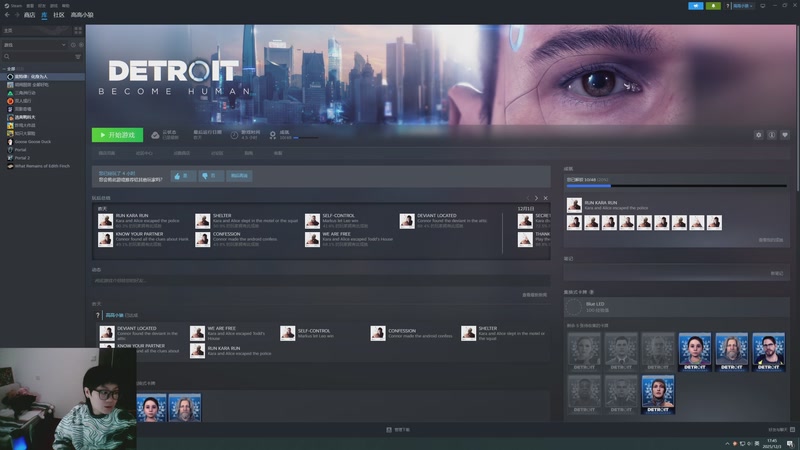The width and height of the screenshot is (800, 450).
Task: Click the WE ARE FREE achievement in summary
Action: [349, 239]
